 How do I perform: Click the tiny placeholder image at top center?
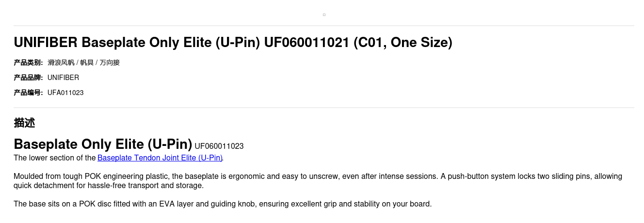coord(324,15)
